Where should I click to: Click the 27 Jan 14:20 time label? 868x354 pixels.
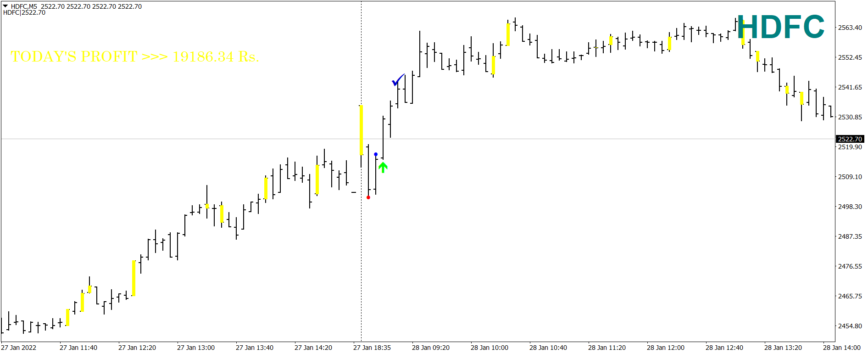(313, 348)
